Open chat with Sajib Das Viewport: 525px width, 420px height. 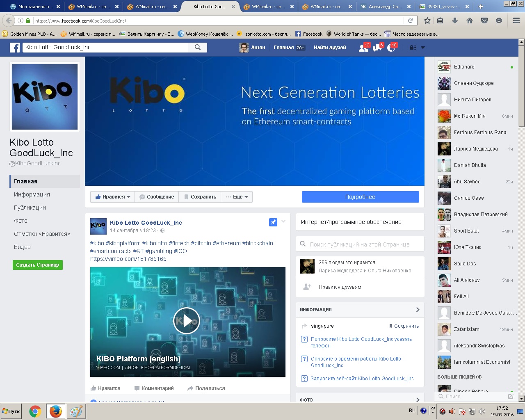(476, 264)
